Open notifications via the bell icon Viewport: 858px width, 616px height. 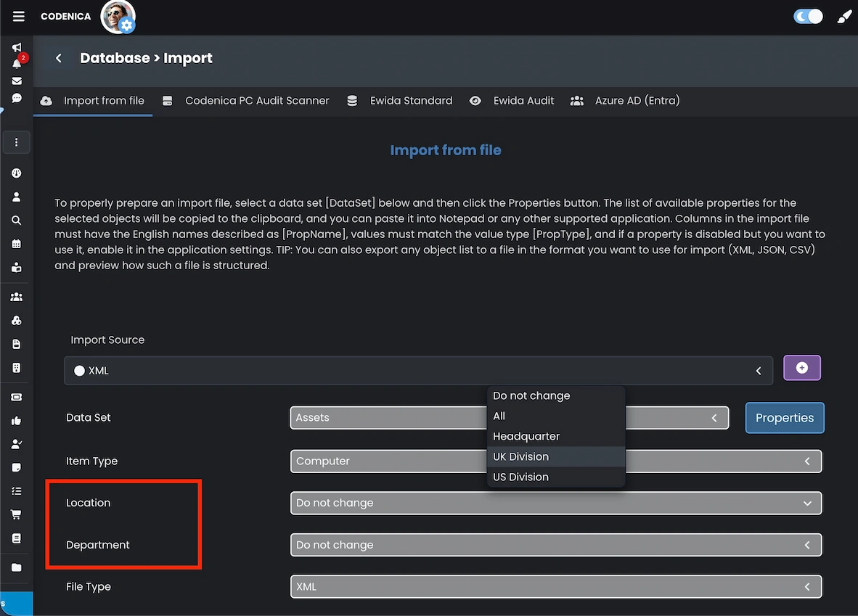click(x=16, y=64)
